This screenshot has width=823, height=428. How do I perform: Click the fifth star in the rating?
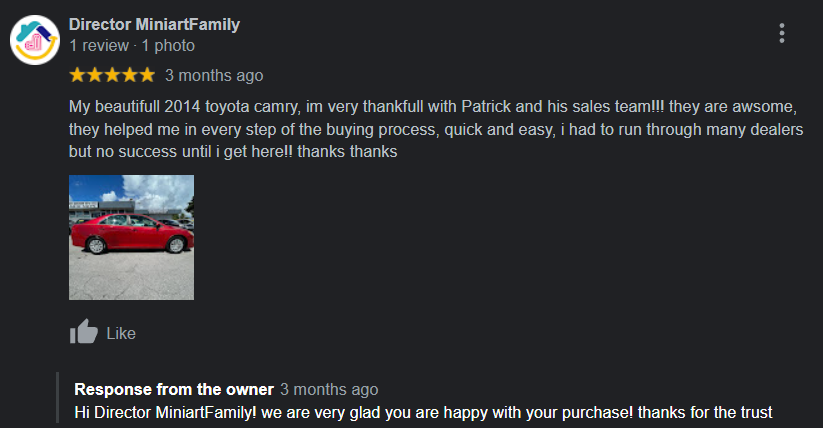click(146, 75)
